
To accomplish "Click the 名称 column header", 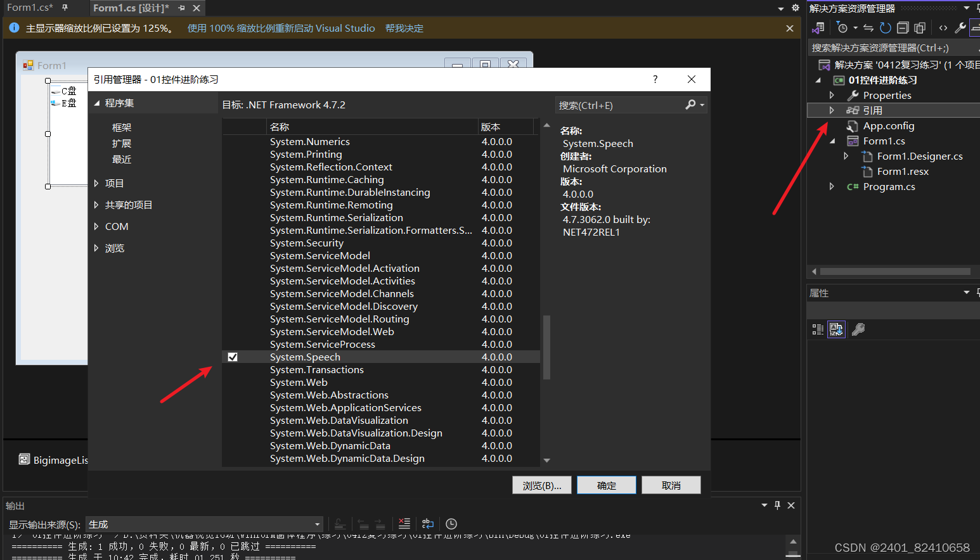I will [371, 127].
